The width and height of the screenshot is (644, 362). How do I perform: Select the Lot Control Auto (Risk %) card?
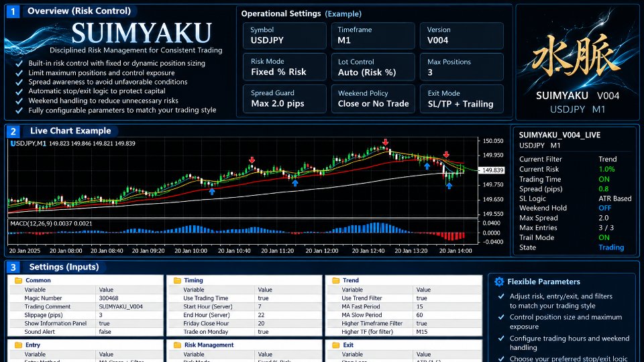373,67
